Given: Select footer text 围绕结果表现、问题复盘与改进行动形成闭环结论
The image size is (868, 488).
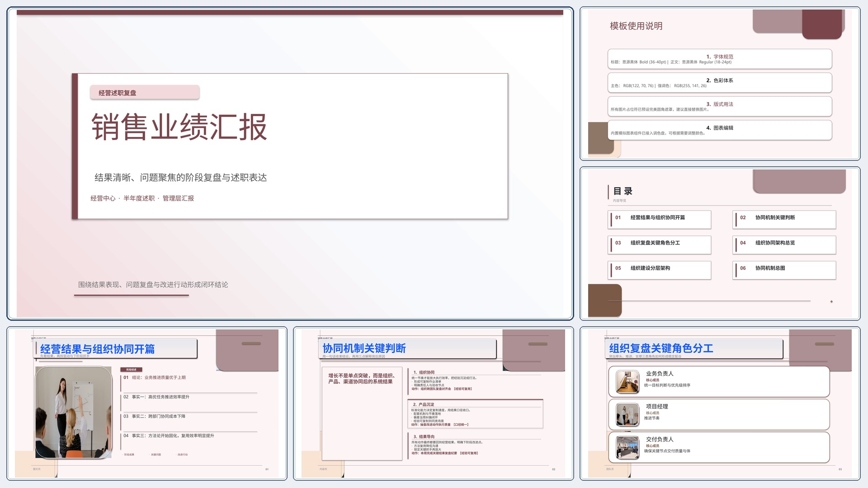Looking at the screenshot, I should (x=153, y=285).
